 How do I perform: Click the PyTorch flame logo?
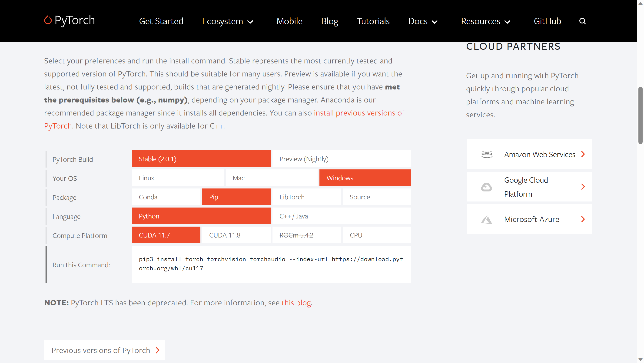(x=48, y=20)
